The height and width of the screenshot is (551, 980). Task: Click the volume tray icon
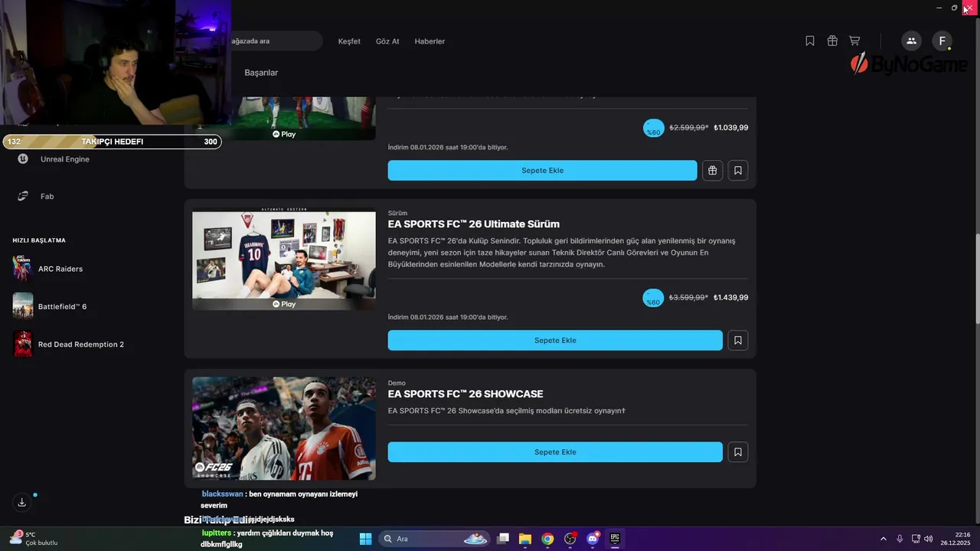(929, 539)
